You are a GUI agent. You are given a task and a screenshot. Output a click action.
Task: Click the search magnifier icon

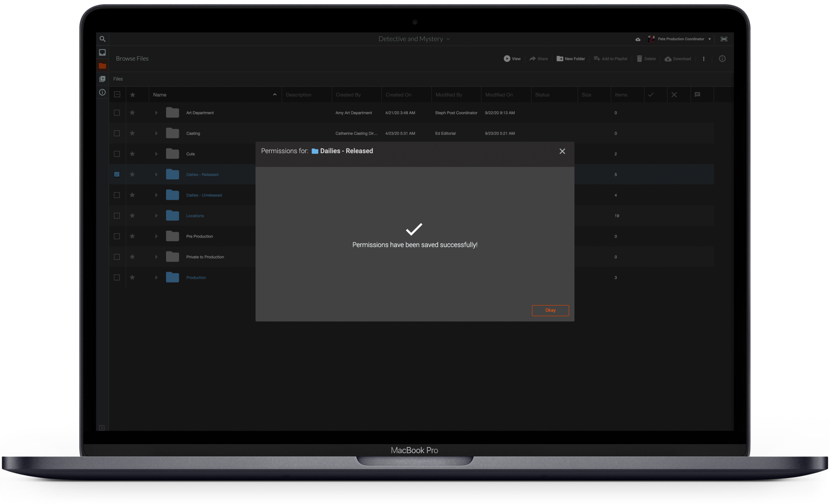[102, 39]
